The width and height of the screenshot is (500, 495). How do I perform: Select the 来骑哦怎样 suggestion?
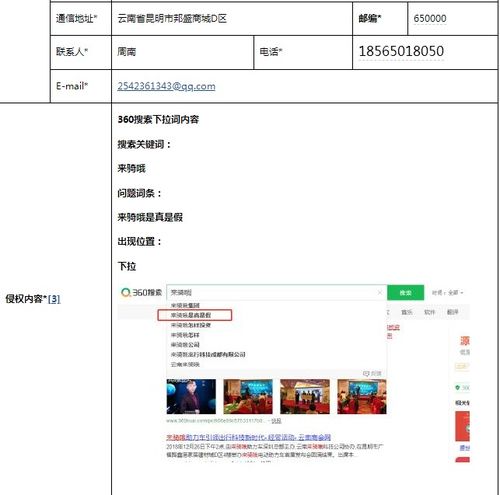click(x=185, y=335)
